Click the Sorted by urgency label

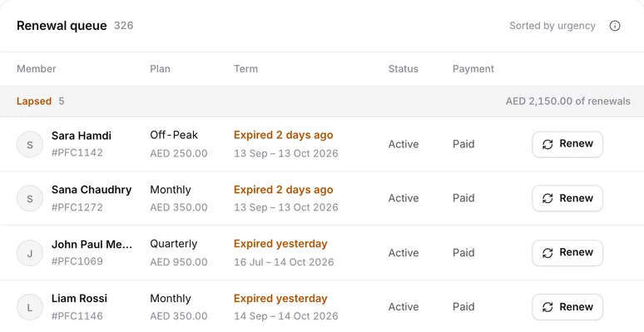pyautogui.click(x=552, y=26)
